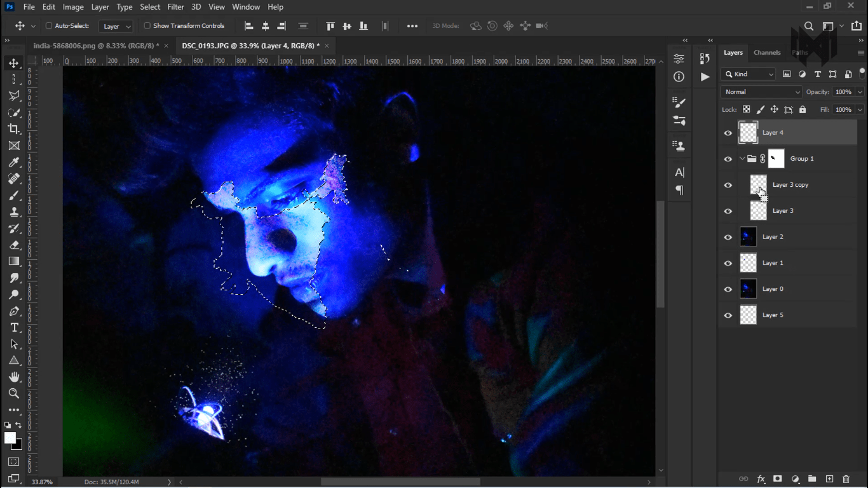Hide Layer 4 visibility eye
Viewport: 868px width, 488px height.
728,133
